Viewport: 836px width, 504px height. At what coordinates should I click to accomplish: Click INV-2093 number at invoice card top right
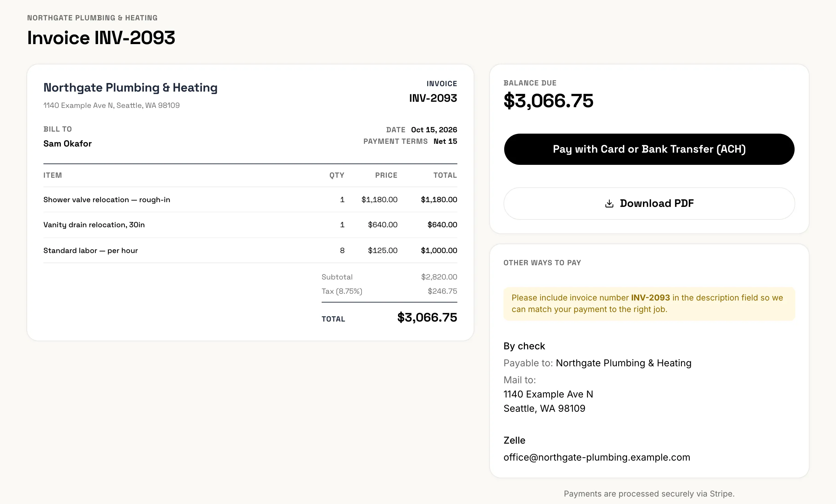433,98
